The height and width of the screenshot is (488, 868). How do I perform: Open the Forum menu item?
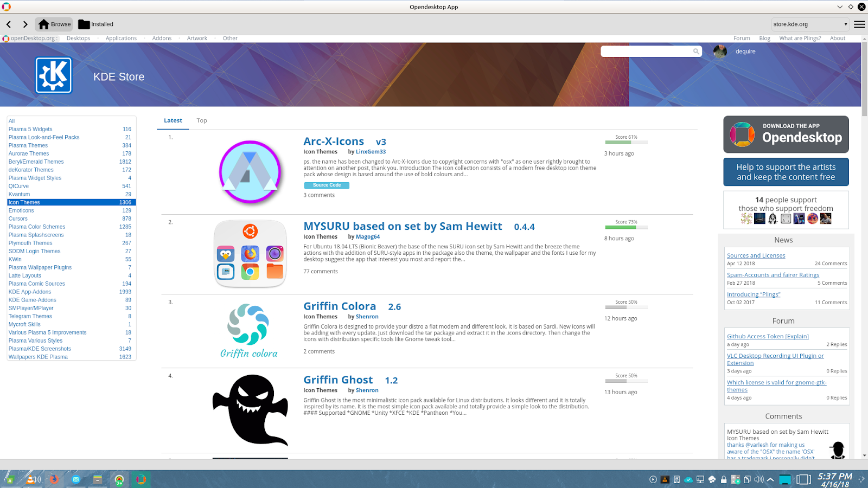741,38
